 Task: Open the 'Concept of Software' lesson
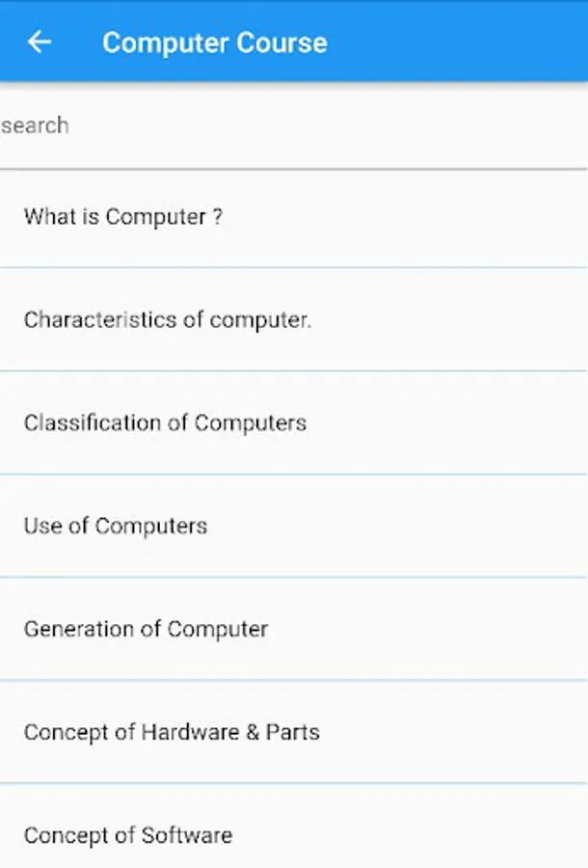[x=294, y=826]
